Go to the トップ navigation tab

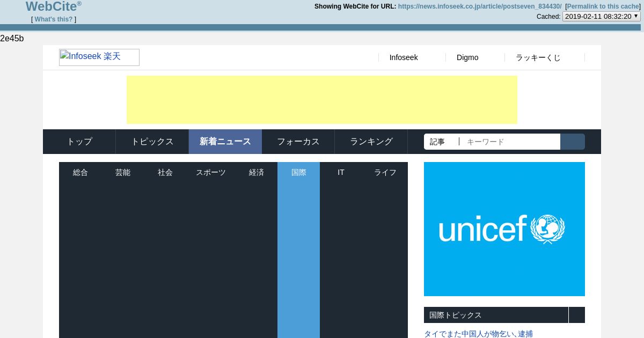coord(79,142)
